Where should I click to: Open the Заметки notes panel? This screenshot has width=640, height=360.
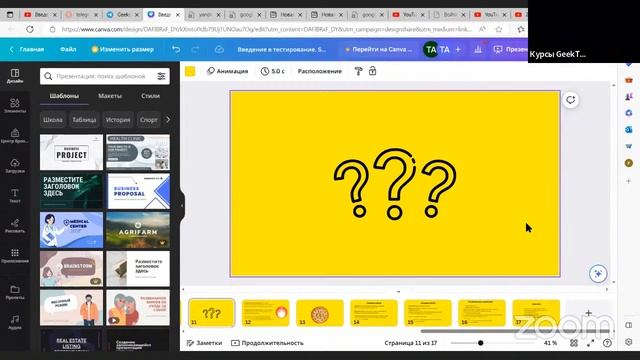click(204, 343)
